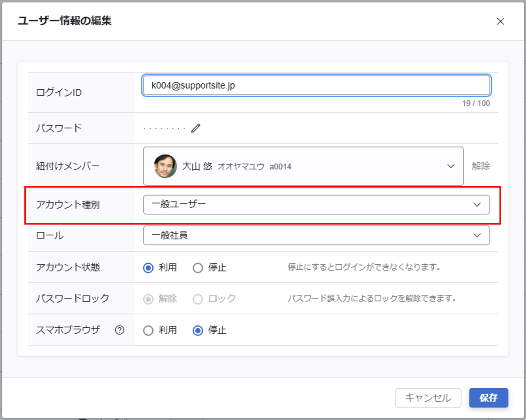The width and height of the screenshot is (526, 420).
Task: Click the 解除 link beside member
Action: (x=481, y=166)
